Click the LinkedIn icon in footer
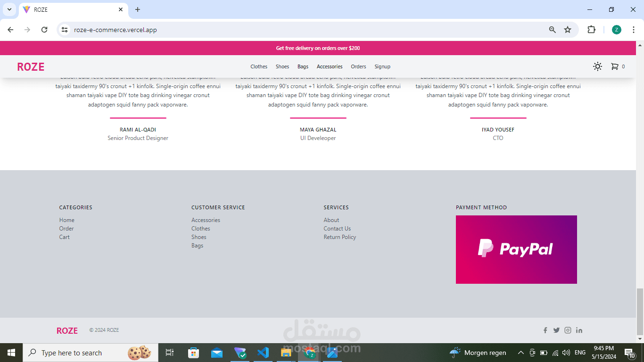 click(x=579, y=330)
